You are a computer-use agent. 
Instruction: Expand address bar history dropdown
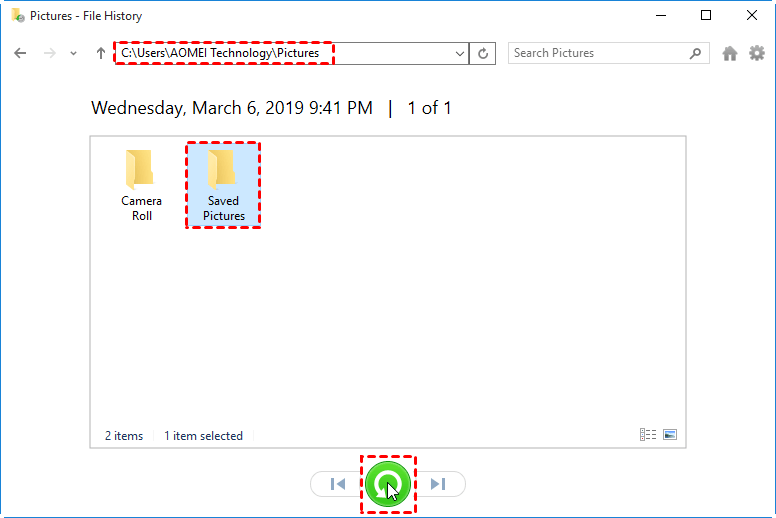tap(460, 53)
